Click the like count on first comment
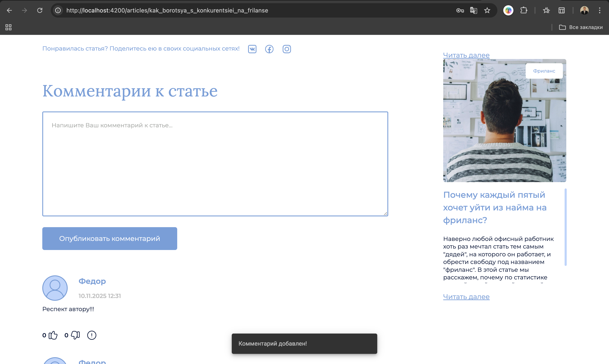 (x=44, y=335)
